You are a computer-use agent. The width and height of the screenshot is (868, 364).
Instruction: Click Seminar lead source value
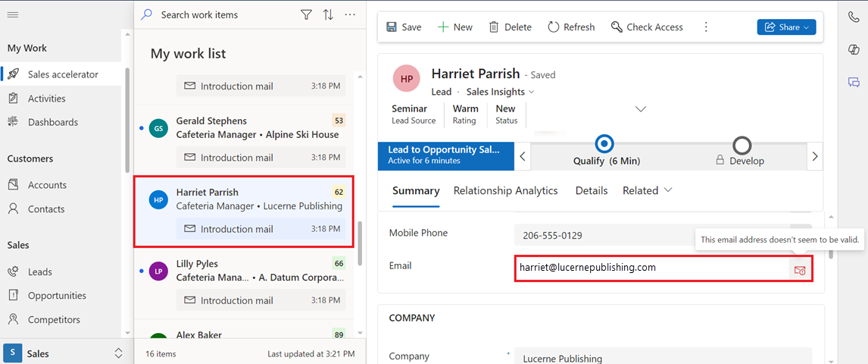click(409, 108)
